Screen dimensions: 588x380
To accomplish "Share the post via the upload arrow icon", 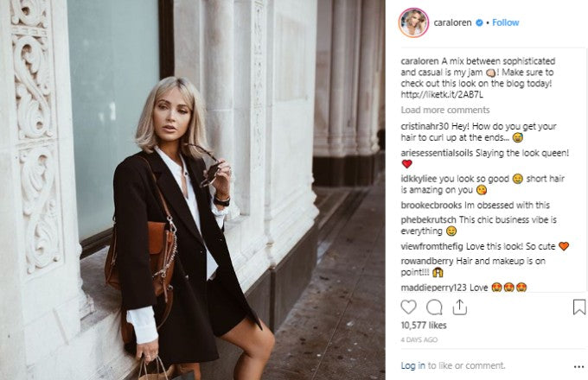I will point(459,307).
